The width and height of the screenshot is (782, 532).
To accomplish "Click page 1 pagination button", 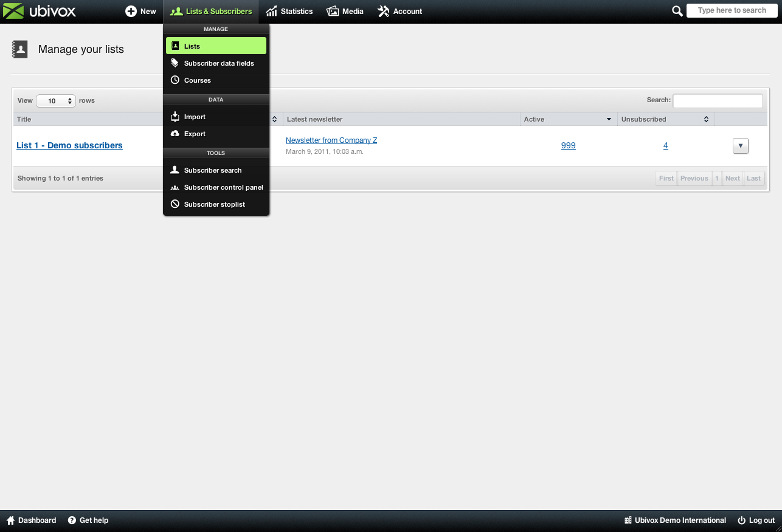I will (x=717, y=178).
